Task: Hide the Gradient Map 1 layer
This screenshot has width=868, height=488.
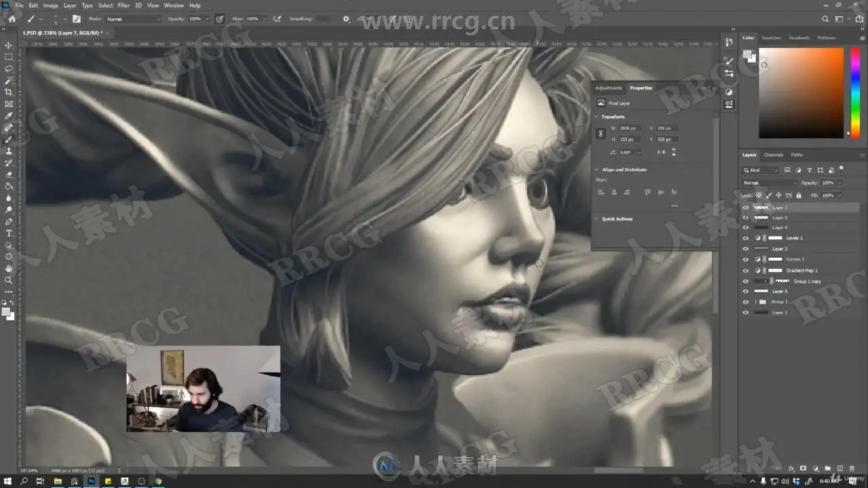Action: click(746, 270)
